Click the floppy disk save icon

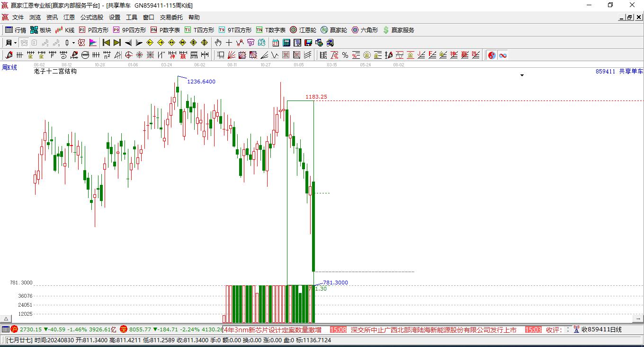click(308, 43)
